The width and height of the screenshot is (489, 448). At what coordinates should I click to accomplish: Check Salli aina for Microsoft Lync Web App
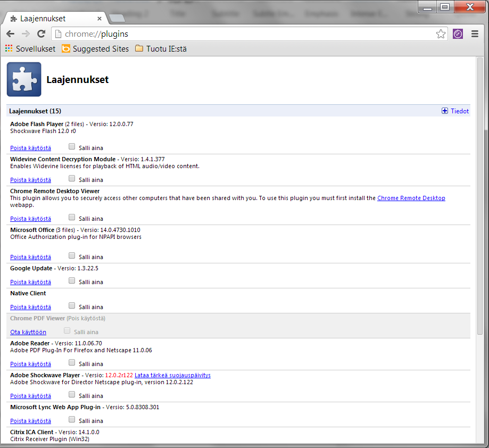[72, 419]
